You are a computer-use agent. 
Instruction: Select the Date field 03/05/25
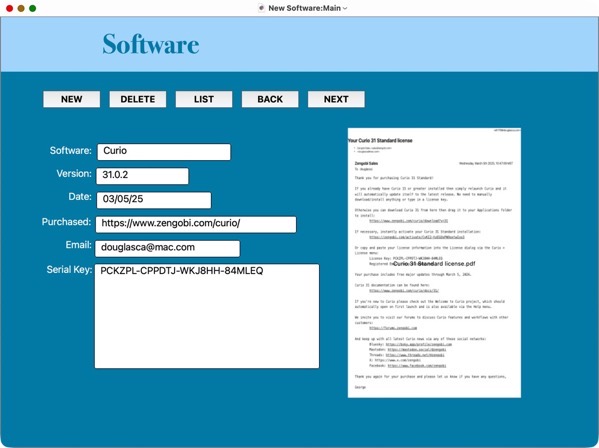tap(154, 200)
